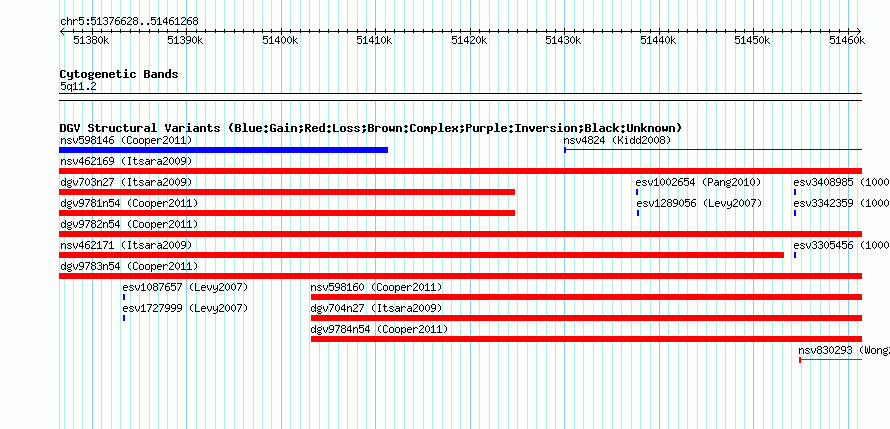Open the dgv704n27 (Itsara2009) label

tap(376, 308)
